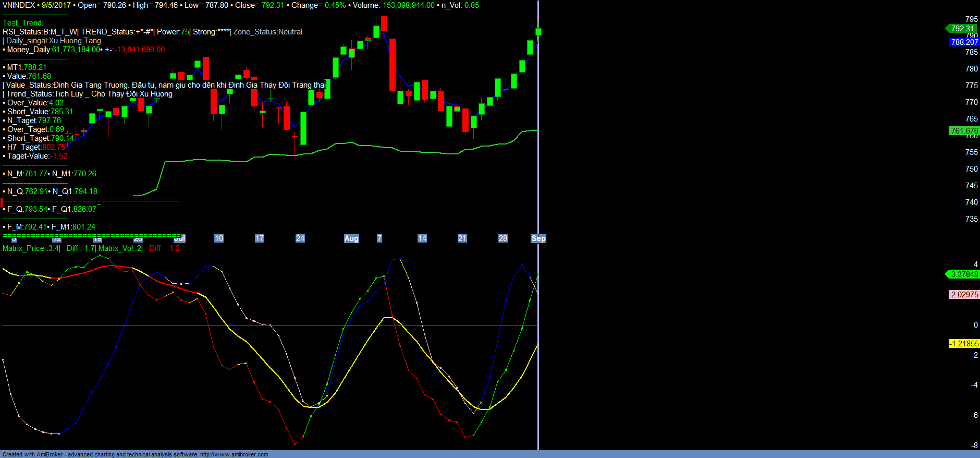980x458 pixels.
Task: Click the green 3.37848 indicator tag
Action: [x=964, y=274]
